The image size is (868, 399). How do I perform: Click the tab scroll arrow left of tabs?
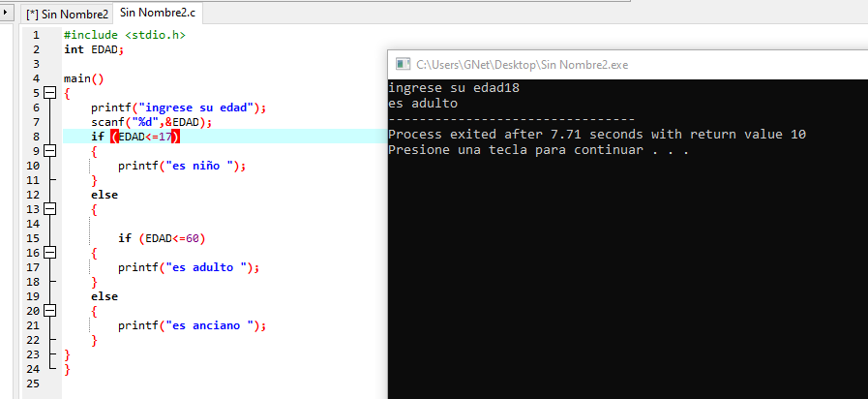click(x=6, y=11)
